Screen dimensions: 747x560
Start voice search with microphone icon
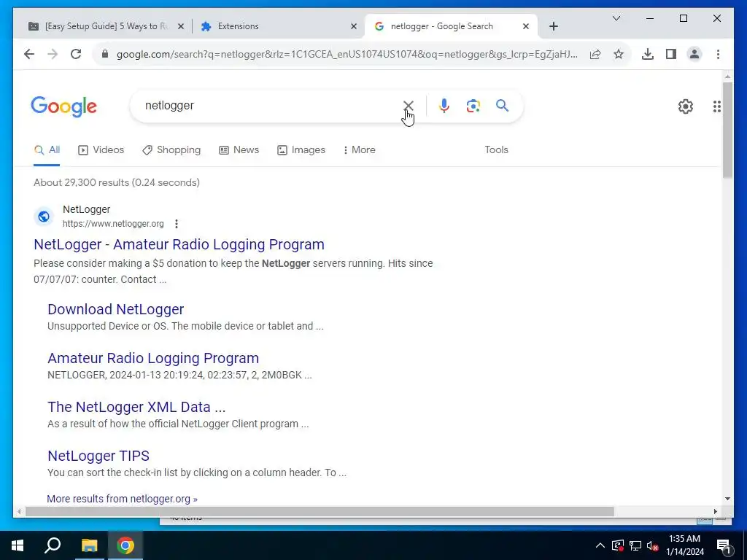[444, 105]
